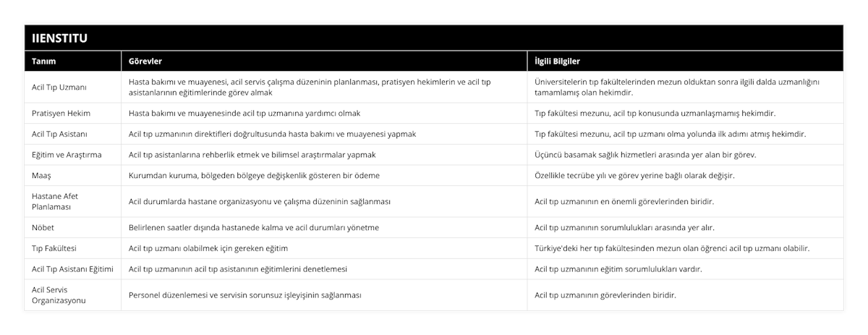
Task: Select the Acil Tıp Asistanı cell
Action: point(72,135)
